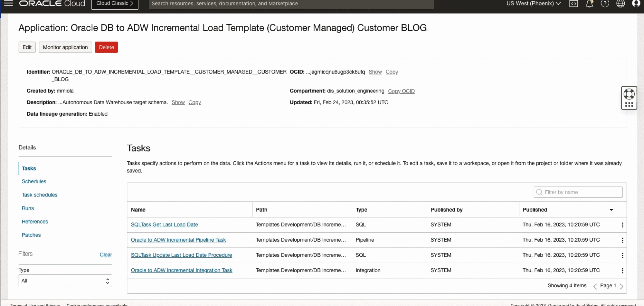This screenshot has width=644, height=306.
Task: Click the Filter by name search field
Action: pos(578,192)
